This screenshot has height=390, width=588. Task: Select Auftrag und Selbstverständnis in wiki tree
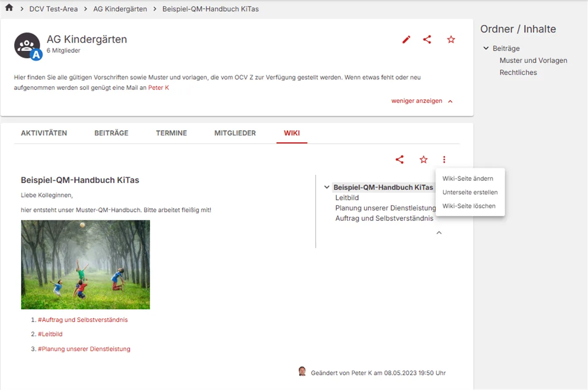(x=384, y=218)
